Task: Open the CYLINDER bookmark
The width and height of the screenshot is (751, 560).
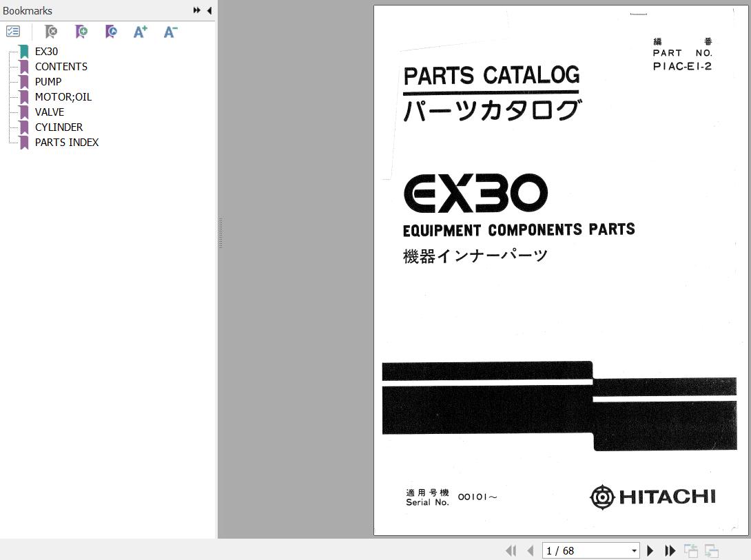Action: (x=59, y=127)
